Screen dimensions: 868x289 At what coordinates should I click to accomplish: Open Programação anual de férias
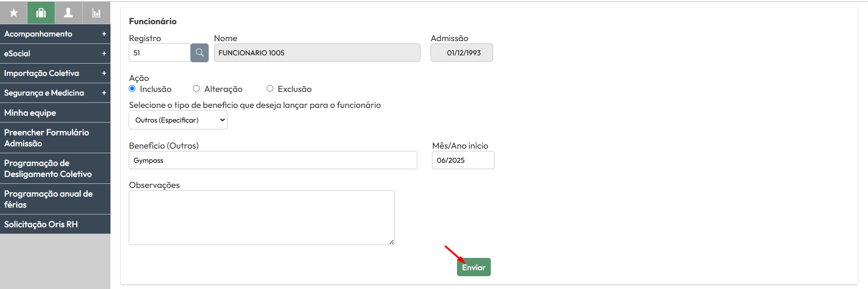click(x=55, y=199)
